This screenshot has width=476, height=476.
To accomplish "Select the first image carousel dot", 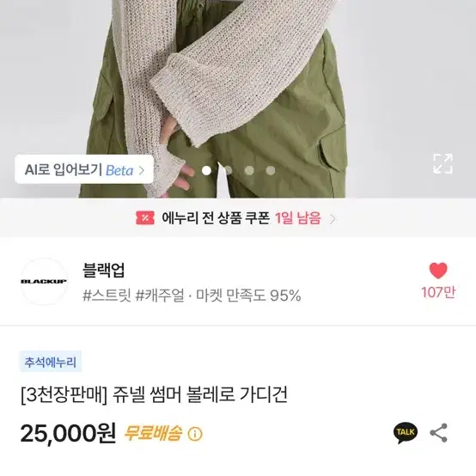I will [x=206, y=171].
